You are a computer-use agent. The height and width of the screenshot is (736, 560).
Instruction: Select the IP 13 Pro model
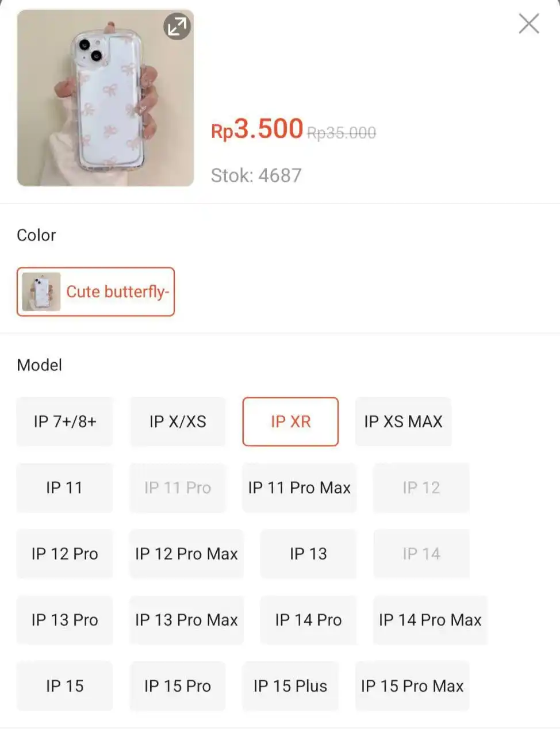[x=64, y=620]
